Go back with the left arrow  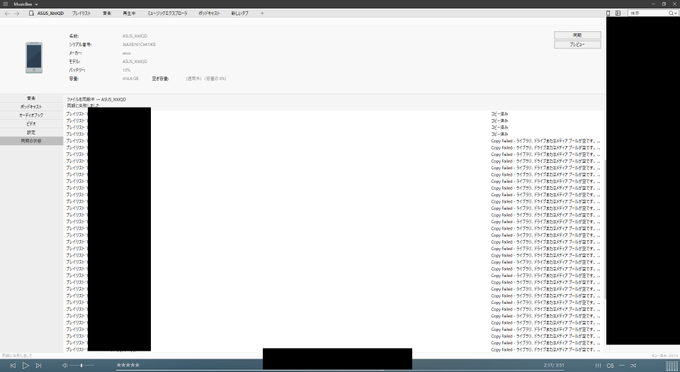7,13
